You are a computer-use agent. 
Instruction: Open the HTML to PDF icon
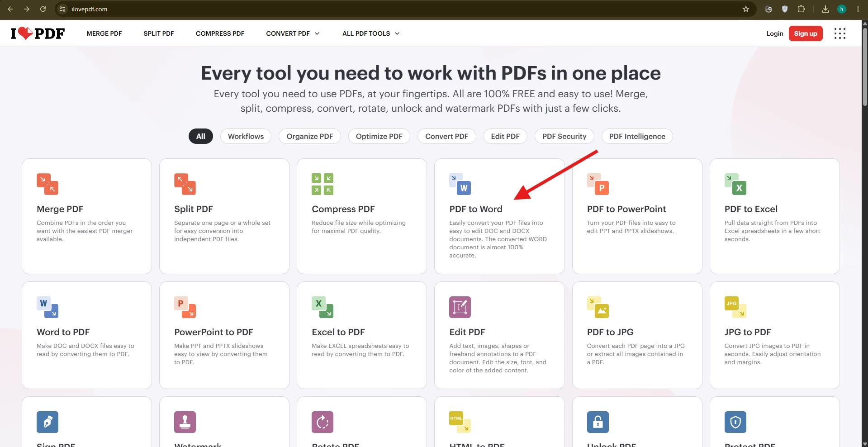click(460, 422)
